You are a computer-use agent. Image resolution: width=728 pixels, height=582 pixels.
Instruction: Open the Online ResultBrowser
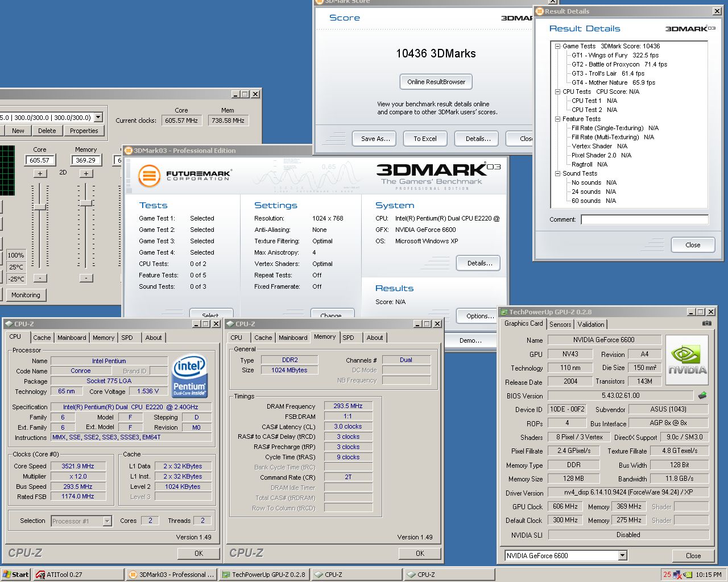point(436,82)
